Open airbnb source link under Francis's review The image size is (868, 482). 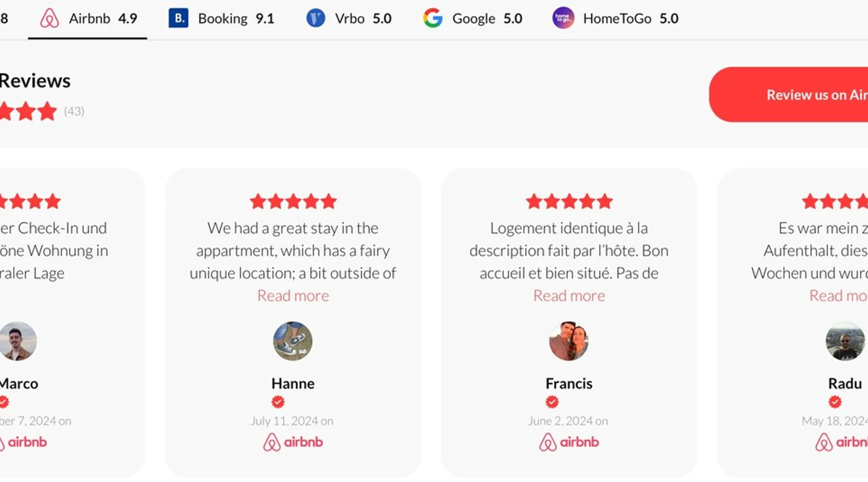coord(569,442)
